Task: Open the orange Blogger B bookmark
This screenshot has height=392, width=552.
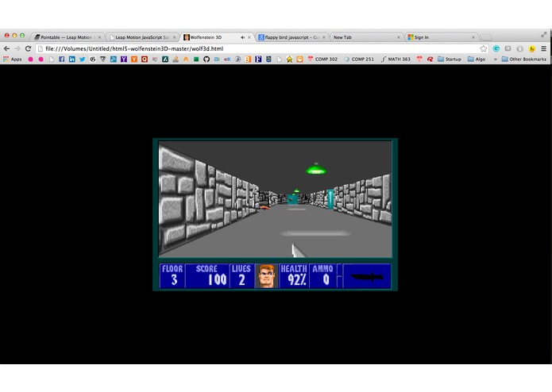Action: (x=248, y=59)
